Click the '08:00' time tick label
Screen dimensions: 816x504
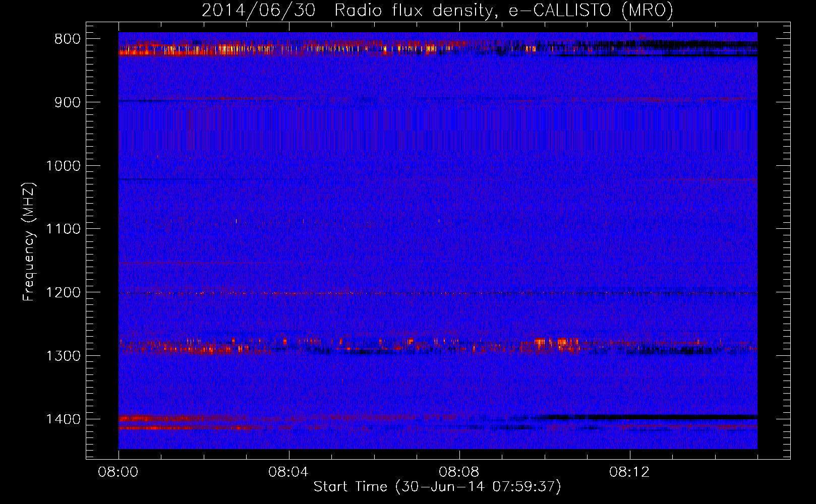119,472
